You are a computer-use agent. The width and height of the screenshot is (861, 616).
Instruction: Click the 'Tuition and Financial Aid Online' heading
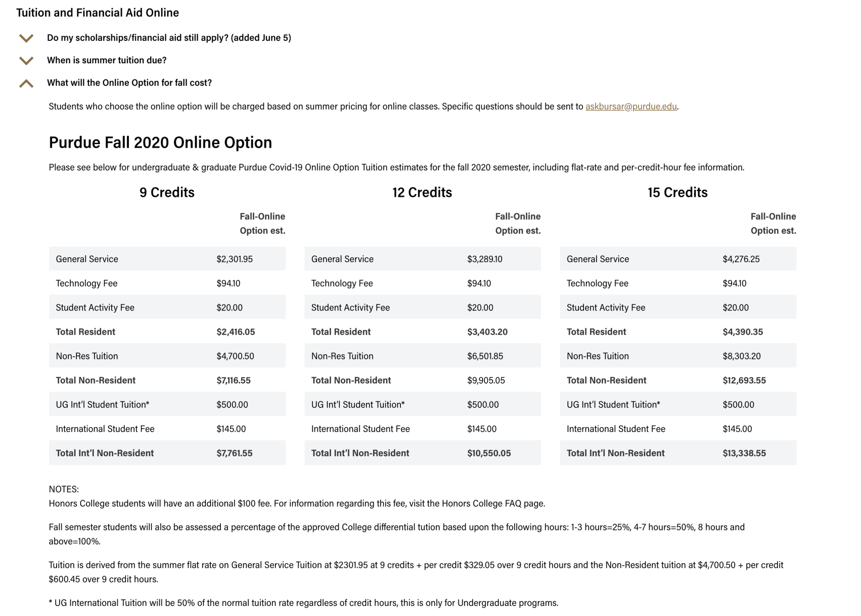98,13
